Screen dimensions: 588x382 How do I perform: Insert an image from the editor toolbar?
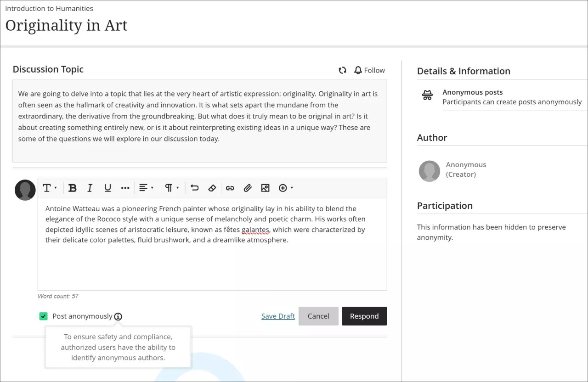point(265,188)
